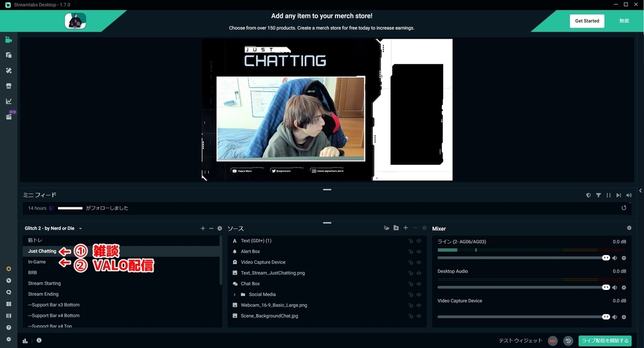Screen dimensions: 644x348
Task: Open the Dashboard analytics chart icon
Action: (9, 102)
